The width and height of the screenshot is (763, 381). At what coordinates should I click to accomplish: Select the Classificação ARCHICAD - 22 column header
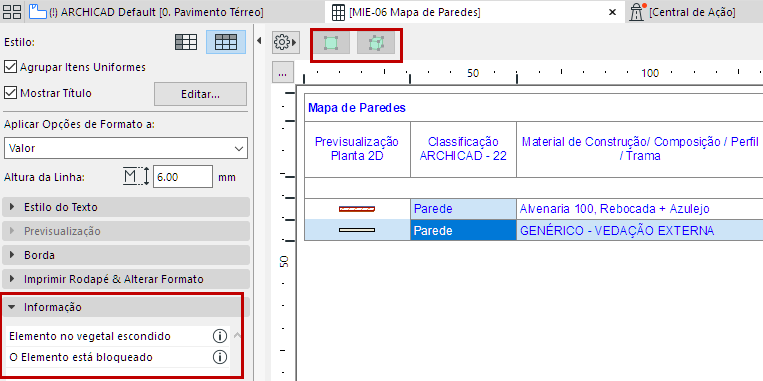coord(463,149)
